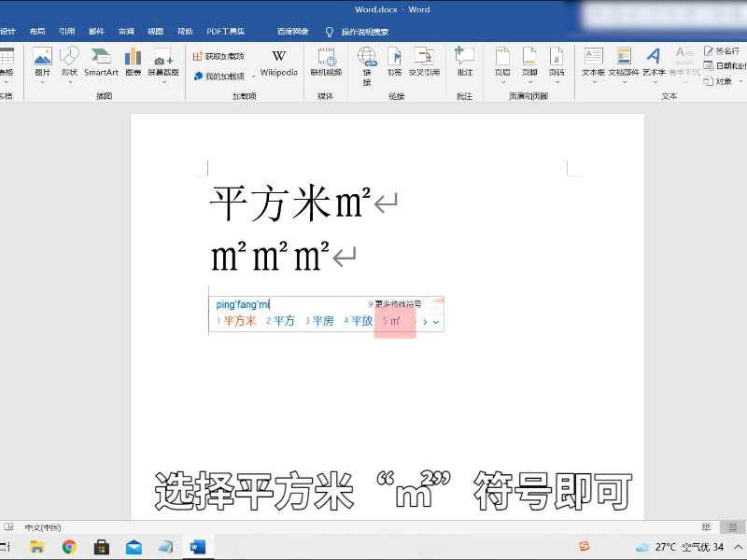Insert a Bookmark (书签) icon
This screenshot has height=560, width=747.
393,65
